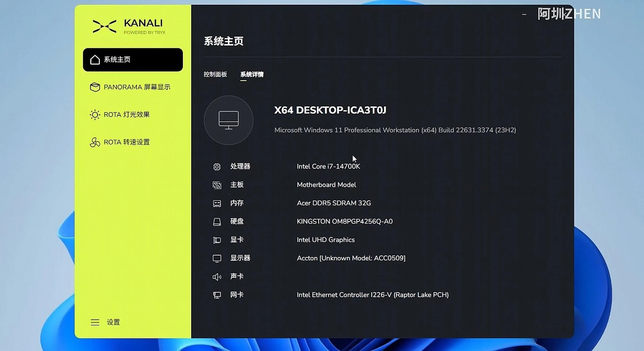The width and height of the screenshot is (644, 351).
Task: Click the monitor icon beside 显示器
Action: coord(217,258)
